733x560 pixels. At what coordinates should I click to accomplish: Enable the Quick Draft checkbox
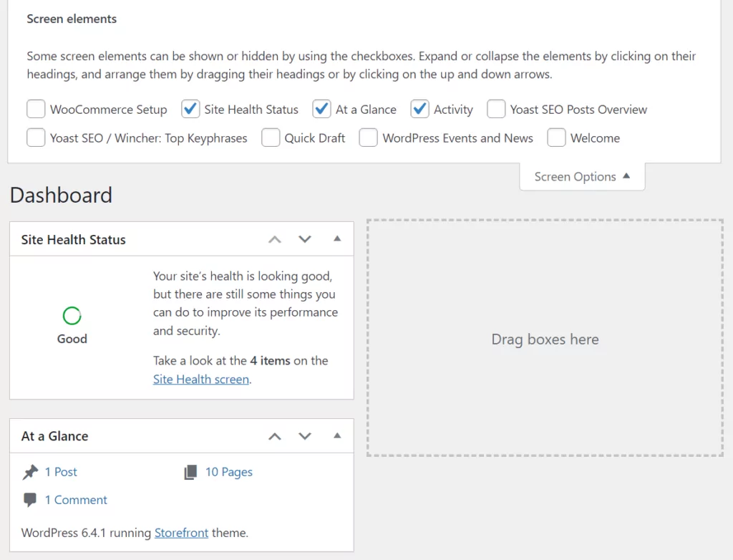pyautogui.click(x=271, y=138)
